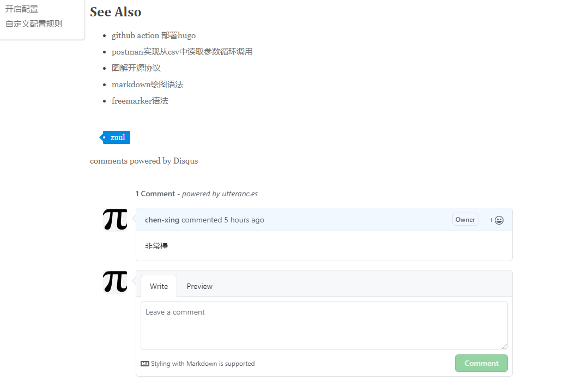Click the Styling with Markdown is supported link
Image resolution: width=588 pixels, height=392 pixels.
tap(203, 364)
